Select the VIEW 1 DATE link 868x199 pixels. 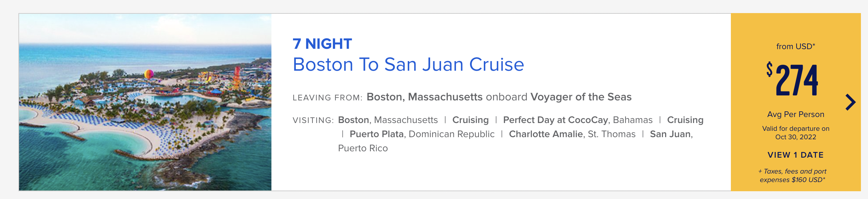[796, 155]
